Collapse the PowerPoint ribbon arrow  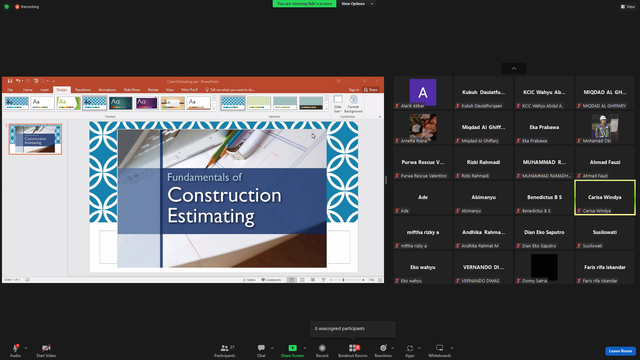coord(380,117)
